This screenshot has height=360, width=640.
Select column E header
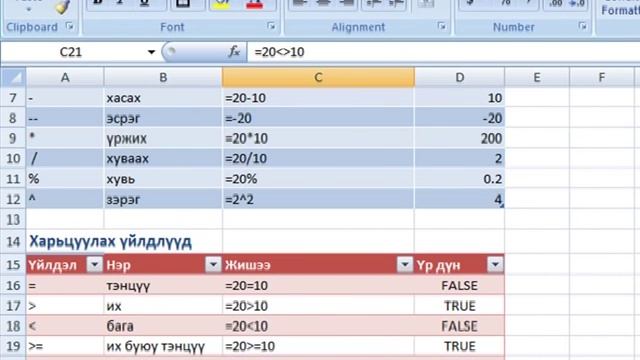pyautogui.click(x=537, y=78)
